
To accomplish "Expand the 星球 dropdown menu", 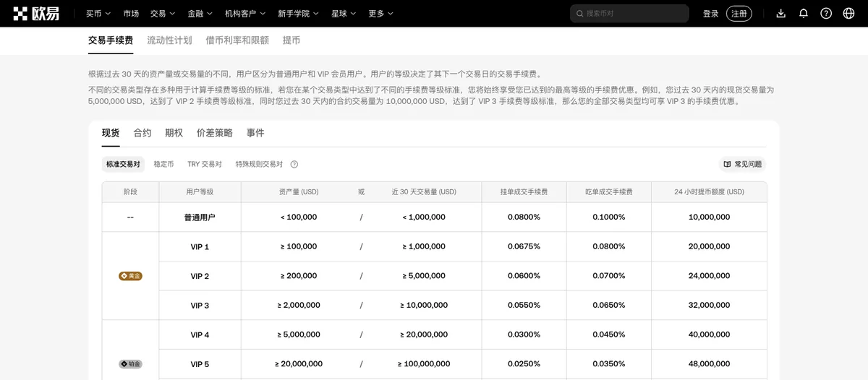I will [x=344, y=13].
